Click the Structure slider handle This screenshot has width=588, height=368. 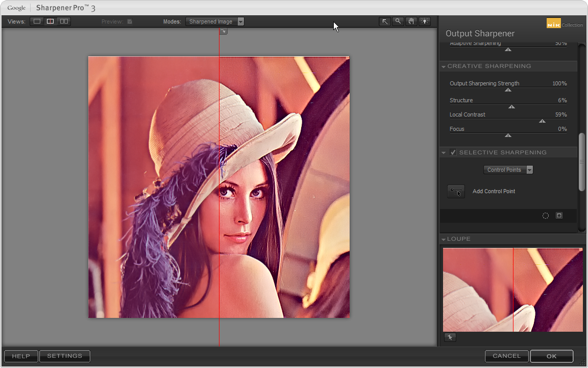(x=511, y=107)
